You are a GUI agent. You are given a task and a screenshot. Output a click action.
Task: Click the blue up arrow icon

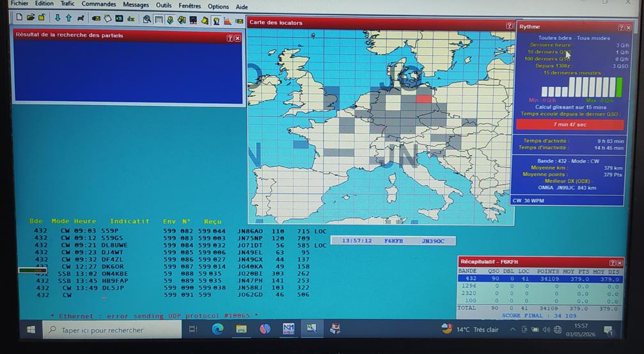click(x=68, y=18)
